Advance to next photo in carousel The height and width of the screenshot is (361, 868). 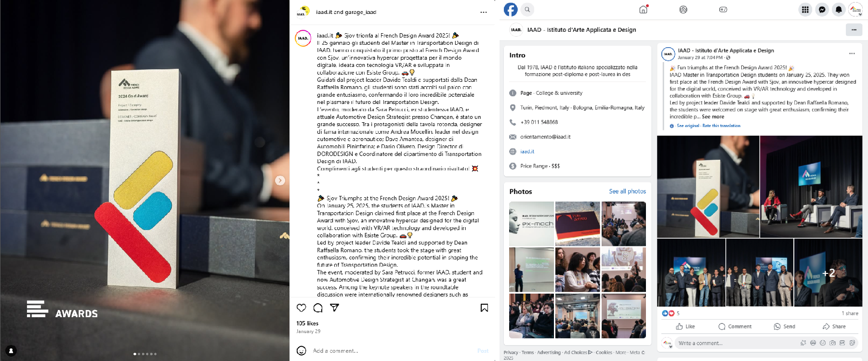click(280, 180)
